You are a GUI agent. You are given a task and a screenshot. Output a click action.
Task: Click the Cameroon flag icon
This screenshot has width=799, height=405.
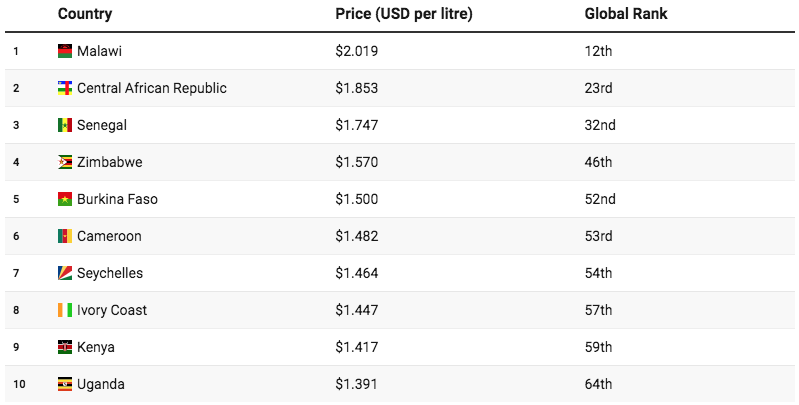(x=65, y=236)
